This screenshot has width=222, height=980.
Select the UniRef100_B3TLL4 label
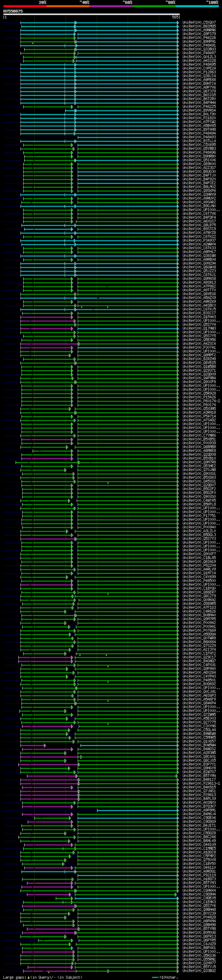tap(199, 141)
